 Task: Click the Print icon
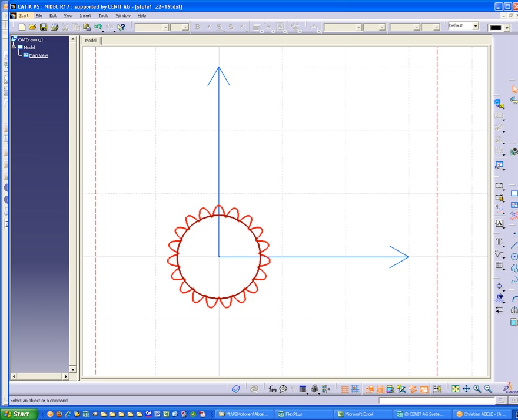[55, 27]
